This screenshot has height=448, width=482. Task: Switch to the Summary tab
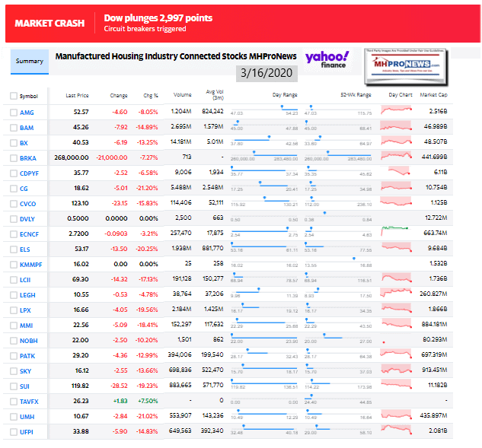pyautogui.click(x=30, y=62)
